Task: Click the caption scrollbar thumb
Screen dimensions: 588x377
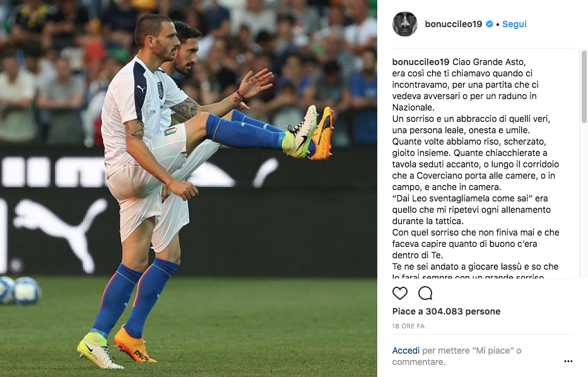Action: (584, 87)
